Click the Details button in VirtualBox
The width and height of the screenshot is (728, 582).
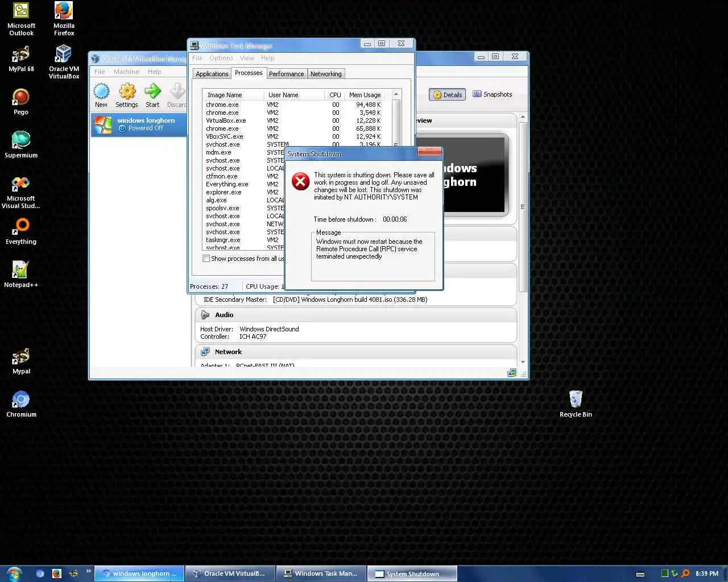(x=447, y=95)
